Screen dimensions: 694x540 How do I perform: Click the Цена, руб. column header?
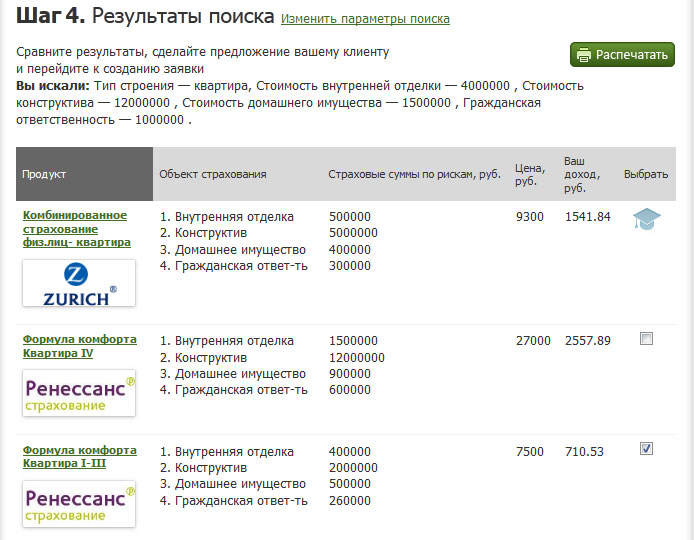pyautogui.click(x=529, y=174)
